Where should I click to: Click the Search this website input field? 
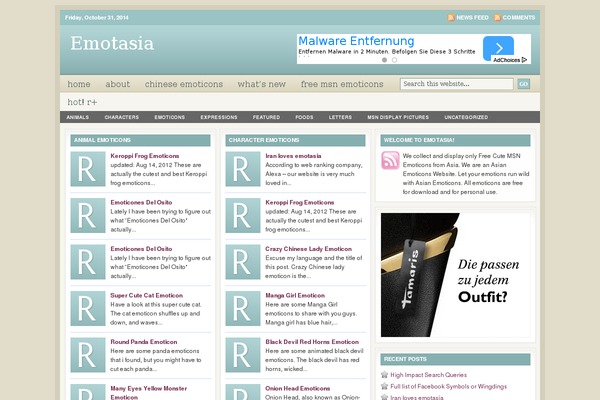click(457, 84)
